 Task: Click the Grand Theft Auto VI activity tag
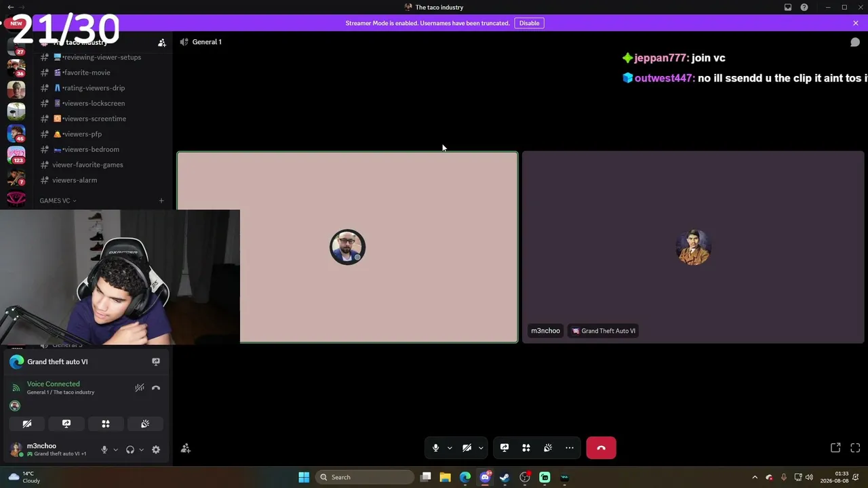pos(604,331)
